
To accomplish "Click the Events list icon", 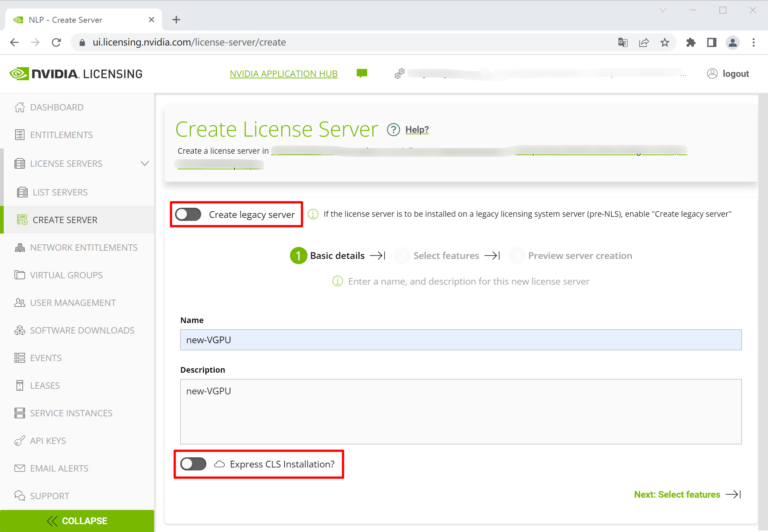I will point(20,358).
